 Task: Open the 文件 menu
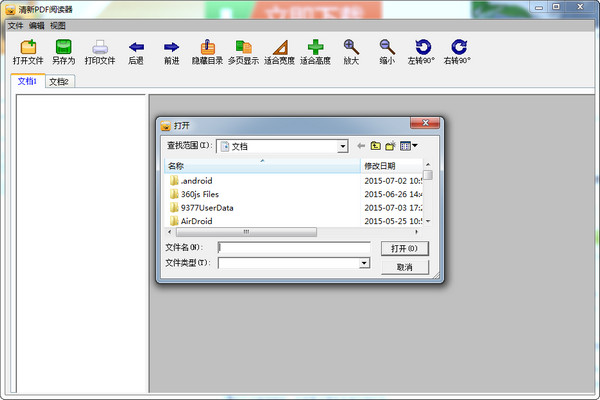[15, 25]
